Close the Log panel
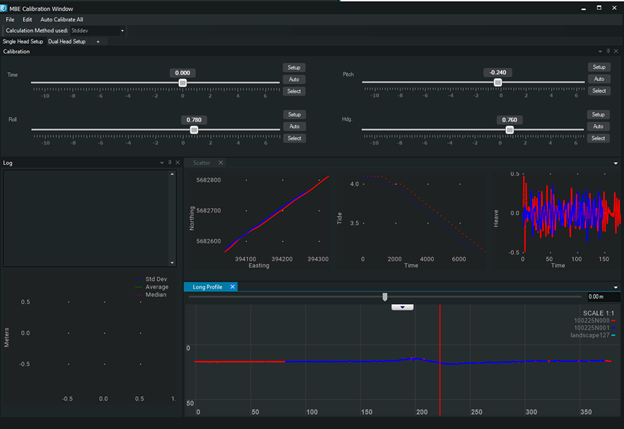Image resolution: width=624 pixels, height=429 pixels. pyautogui.click(x=177, y=162)
